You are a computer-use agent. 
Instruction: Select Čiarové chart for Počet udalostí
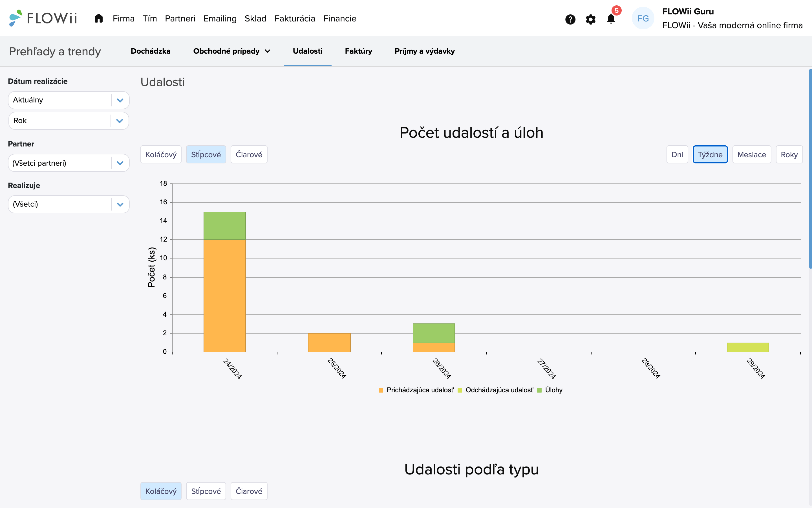tap(249, 155)
